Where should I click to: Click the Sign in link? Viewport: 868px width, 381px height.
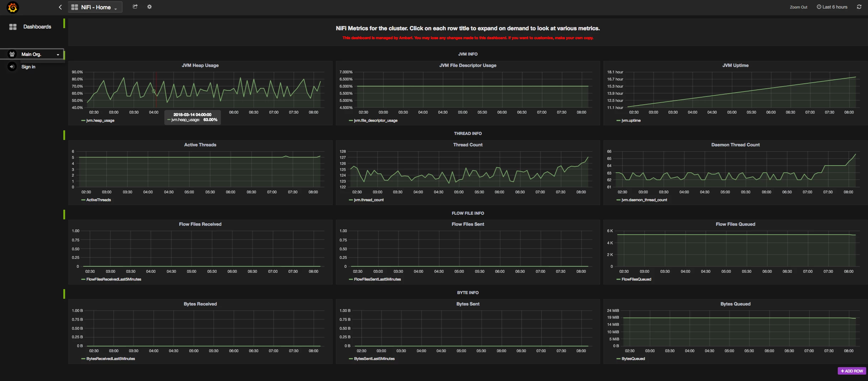tap(28, 67)
